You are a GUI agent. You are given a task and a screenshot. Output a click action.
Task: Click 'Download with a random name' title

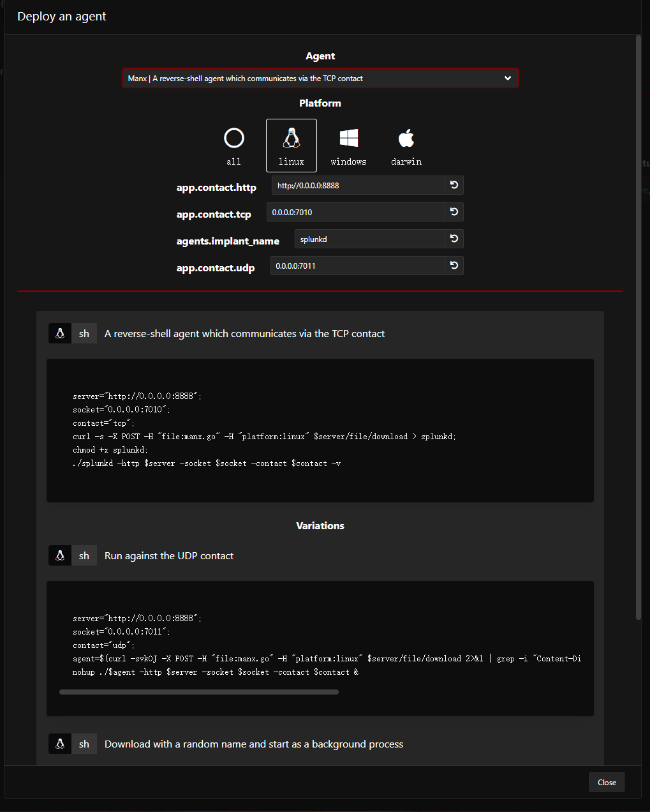[x=254, y=744]
